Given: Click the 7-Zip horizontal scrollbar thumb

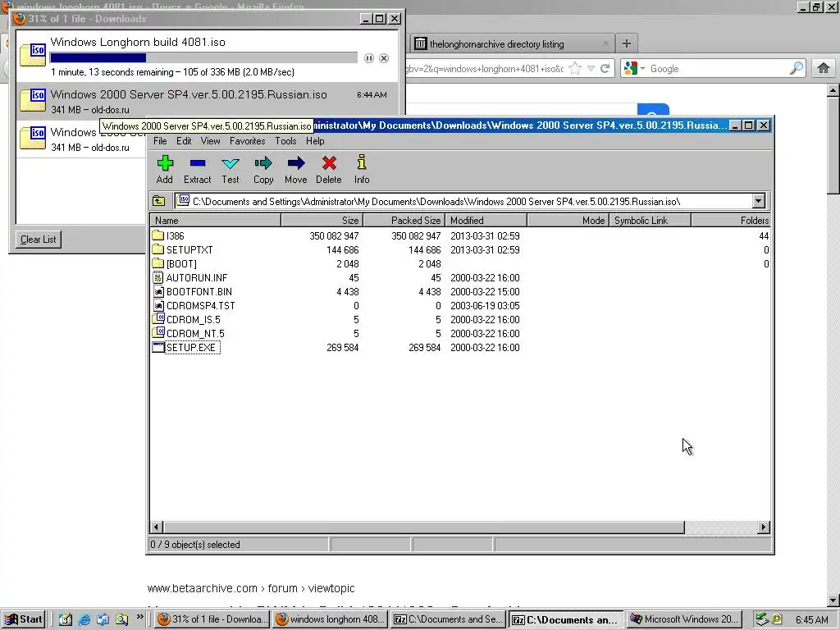Looking at the screenshot, I should [424, 527].
